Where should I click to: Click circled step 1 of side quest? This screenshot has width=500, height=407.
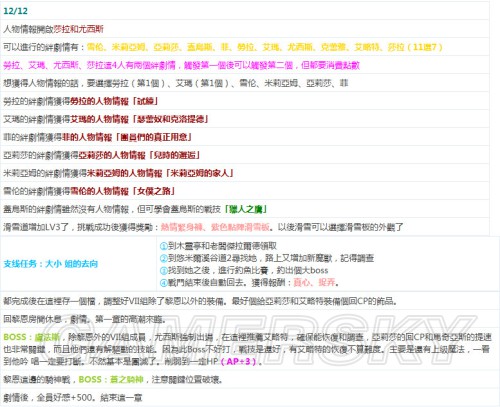coord(218,246)
